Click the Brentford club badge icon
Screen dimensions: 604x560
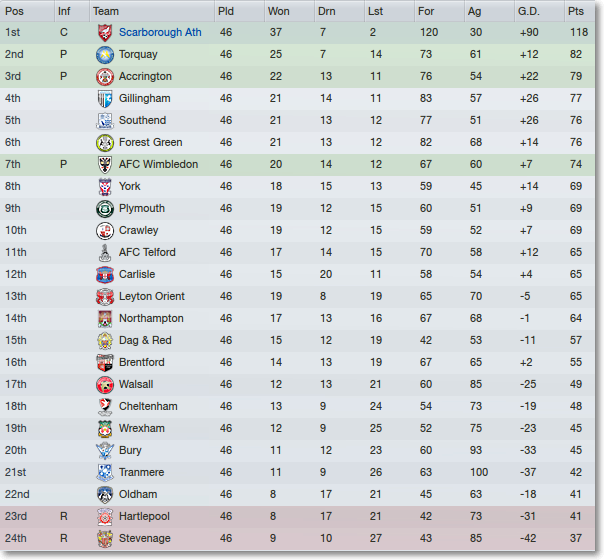(105, 362)
